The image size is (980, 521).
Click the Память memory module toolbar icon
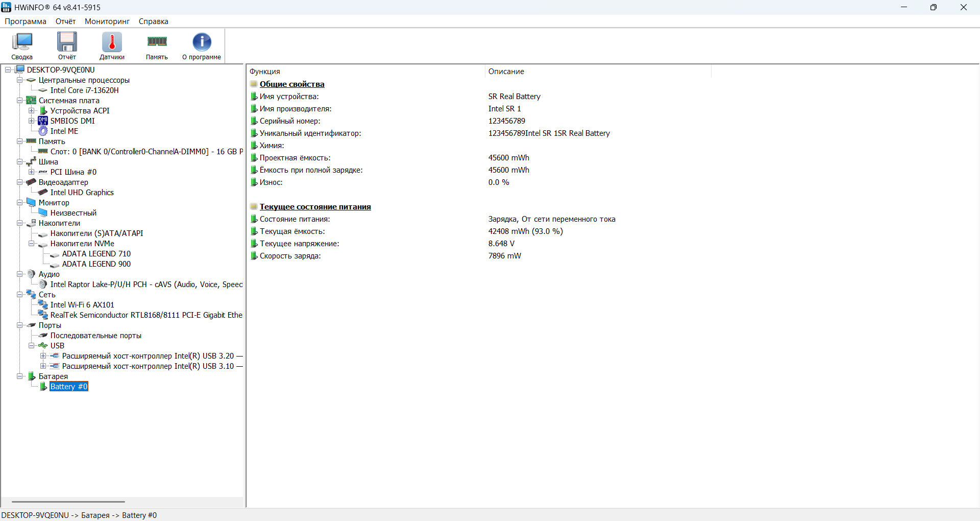point(157,42)
